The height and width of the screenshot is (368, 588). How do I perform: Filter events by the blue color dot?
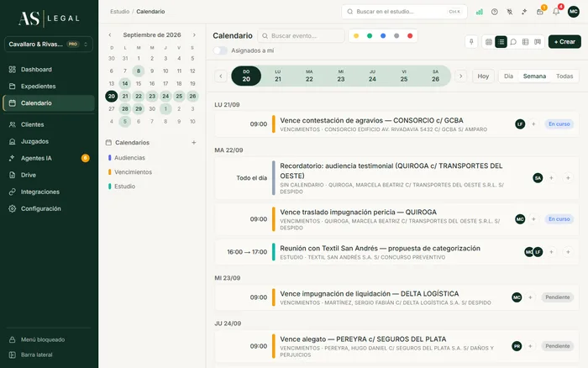(x=383, y=36)
